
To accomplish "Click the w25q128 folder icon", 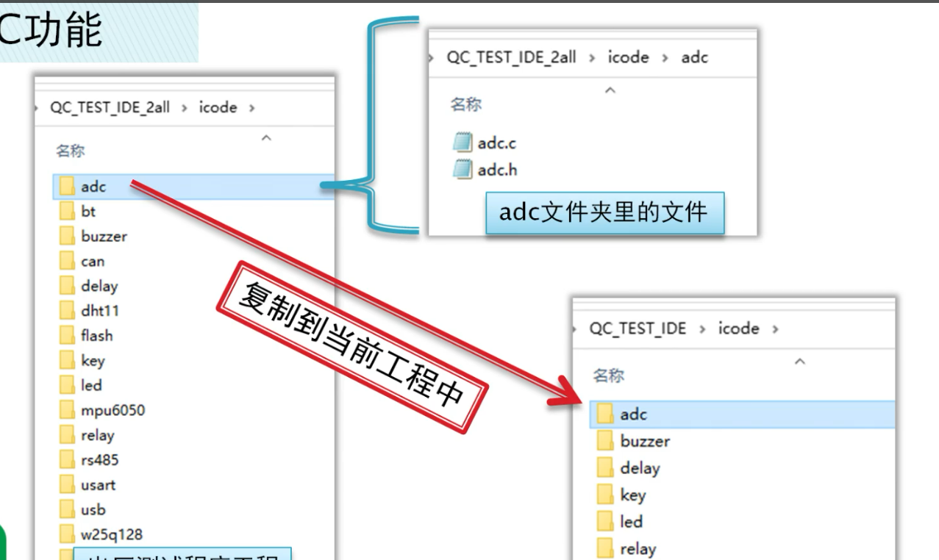I will click(x=68, y=535).
